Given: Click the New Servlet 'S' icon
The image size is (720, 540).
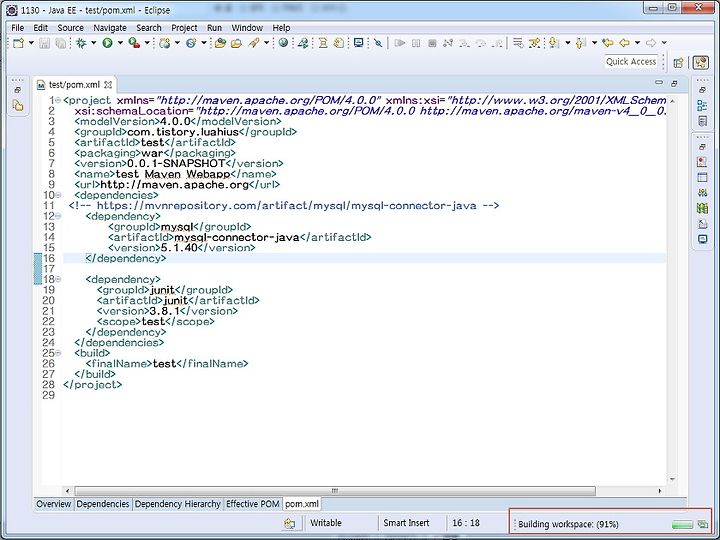Looking at the screenshot, I should (x=191, y=43).
